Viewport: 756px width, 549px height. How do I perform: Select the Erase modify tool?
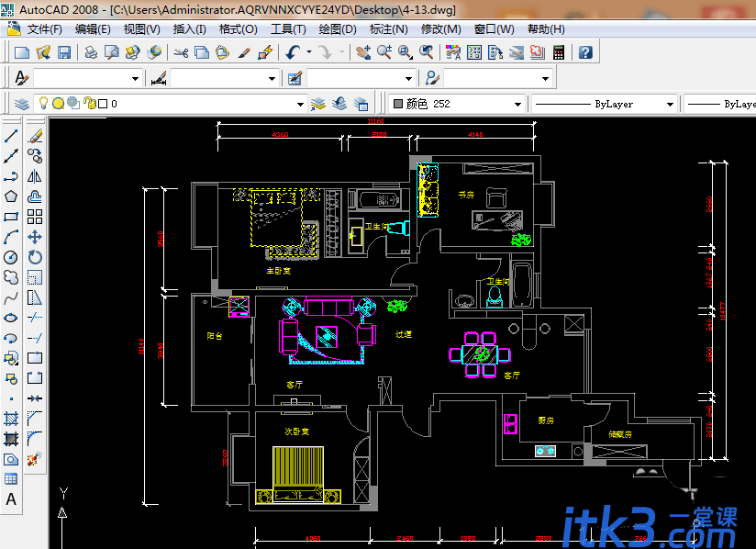pos(35,137)
